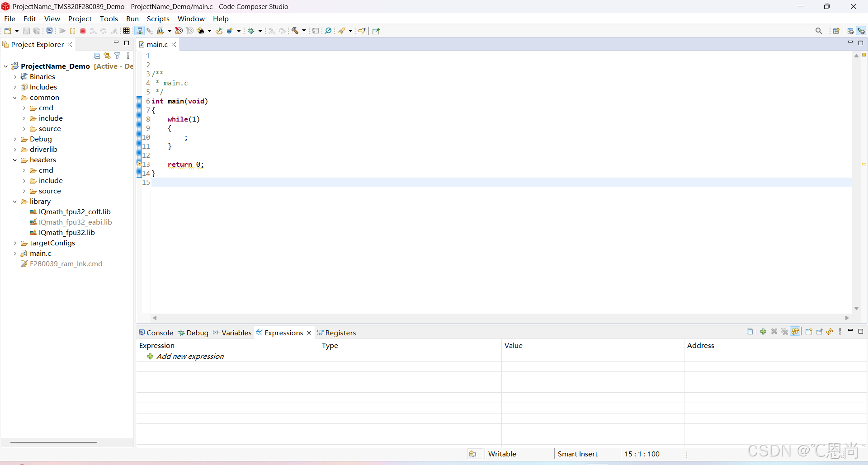
Task: Minimize the Project Explorer view
Action: (x=116, y=42)
